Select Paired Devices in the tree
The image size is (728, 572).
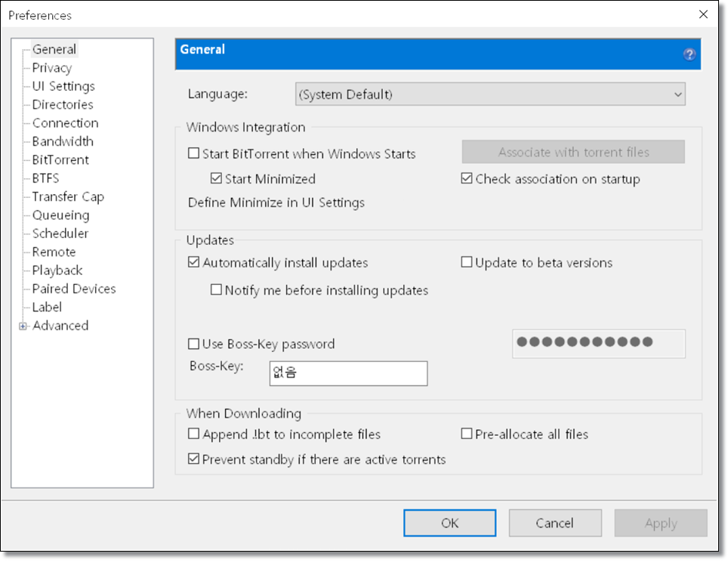point(74,289)
